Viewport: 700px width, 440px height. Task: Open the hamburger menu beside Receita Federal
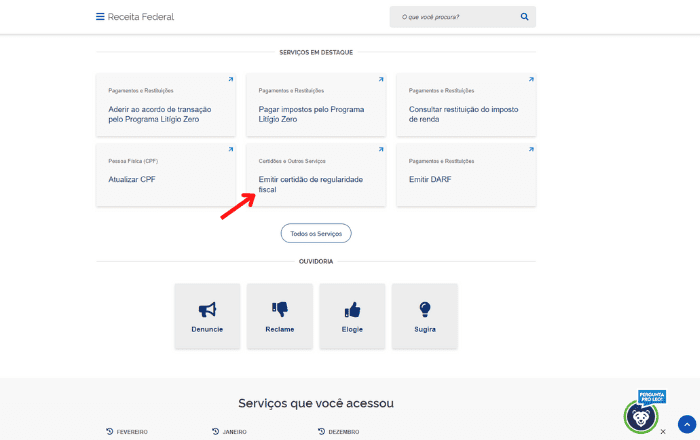click(100, 17)
